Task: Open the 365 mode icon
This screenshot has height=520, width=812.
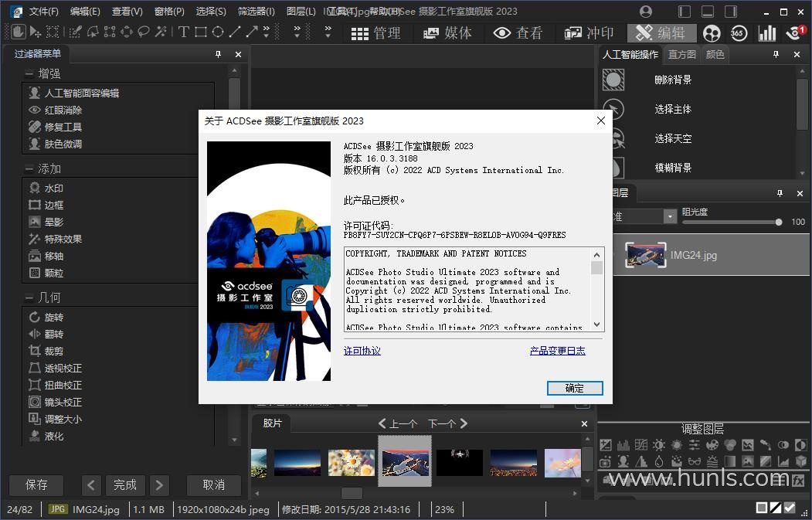Action: (x=739, y=33)
